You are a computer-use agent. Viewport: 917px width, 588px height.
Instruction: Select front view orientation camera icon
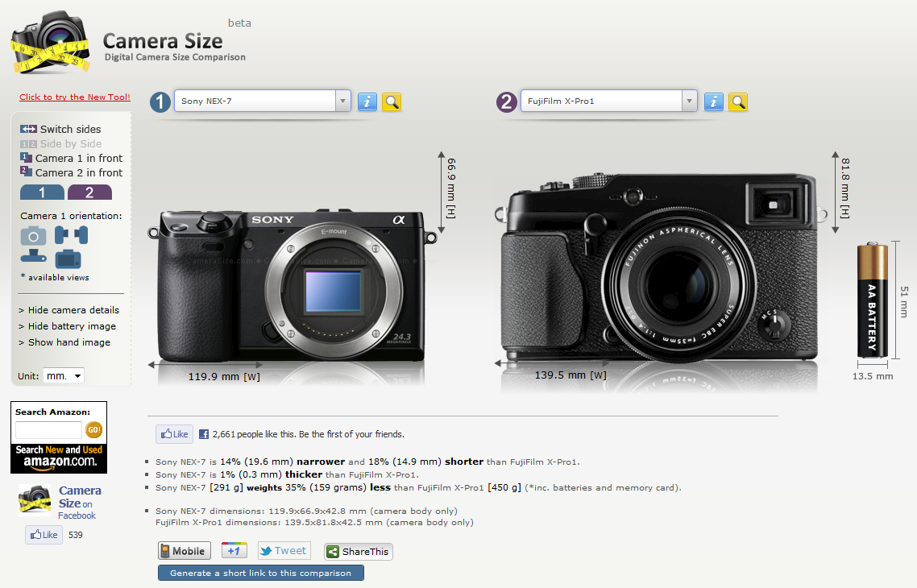point(33,235)
